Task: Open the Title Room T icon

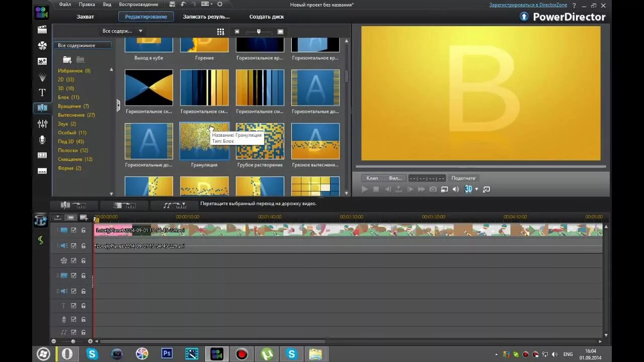Action: coord(42,93)
